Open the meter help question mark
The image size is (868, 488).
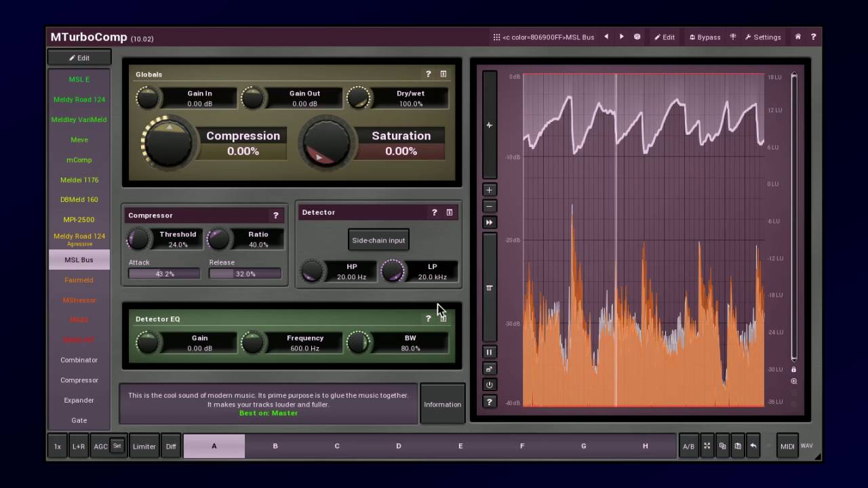[x=489, y=402]
